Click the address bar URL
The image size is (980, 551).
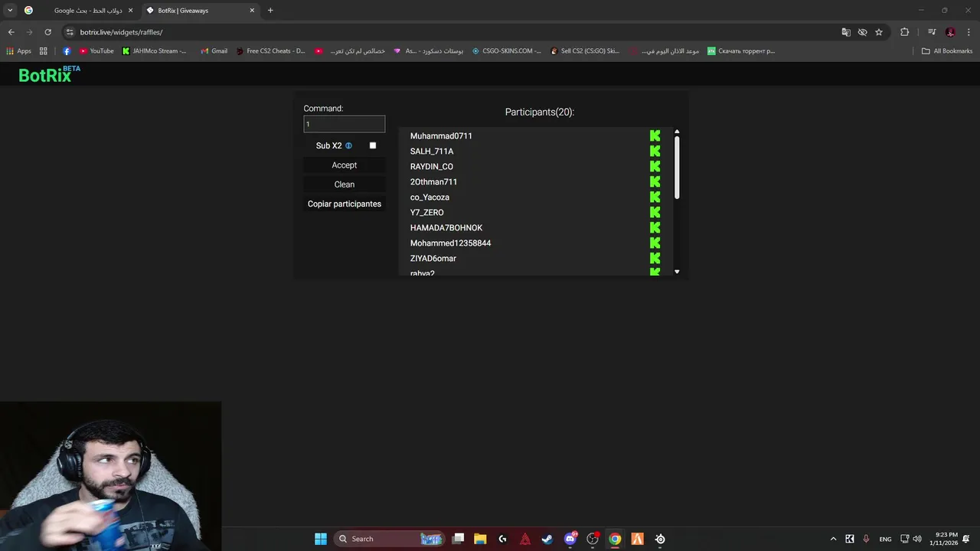(121, 32)
